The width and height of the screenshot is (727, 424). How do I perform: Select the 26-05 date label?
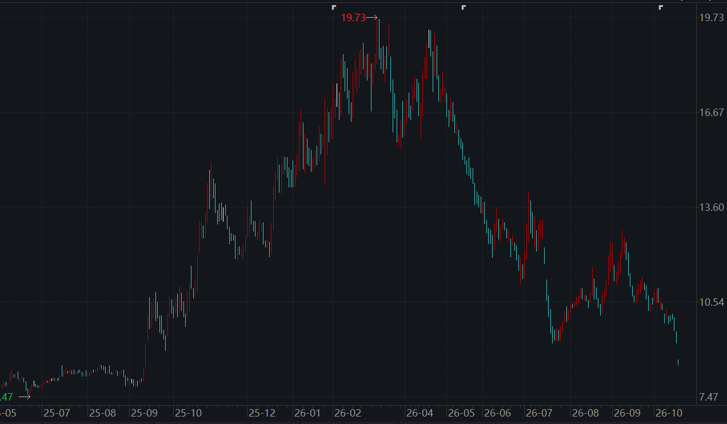tap(461, 413)
